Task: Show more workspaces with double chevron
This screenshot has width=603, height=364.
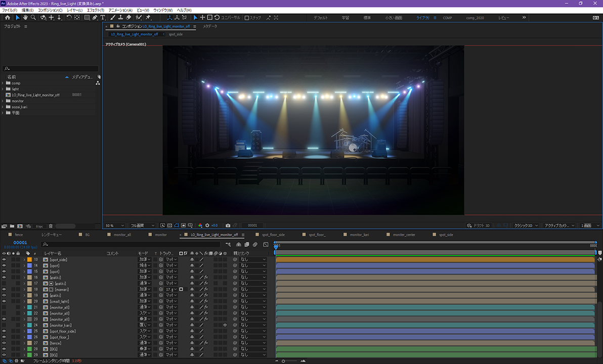Action: (524, 18)
